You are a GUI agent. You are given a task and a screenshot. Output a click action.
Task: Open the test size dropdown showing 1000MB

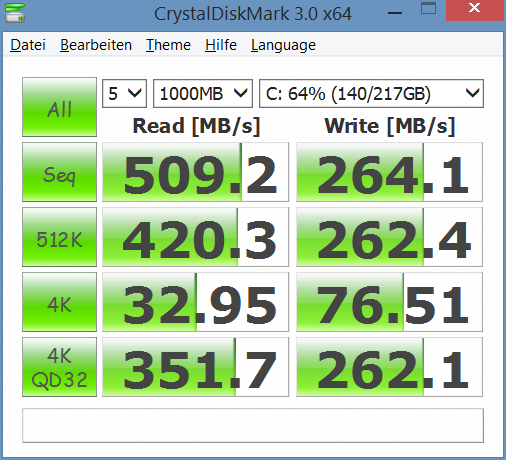click(x=203, y=94)
